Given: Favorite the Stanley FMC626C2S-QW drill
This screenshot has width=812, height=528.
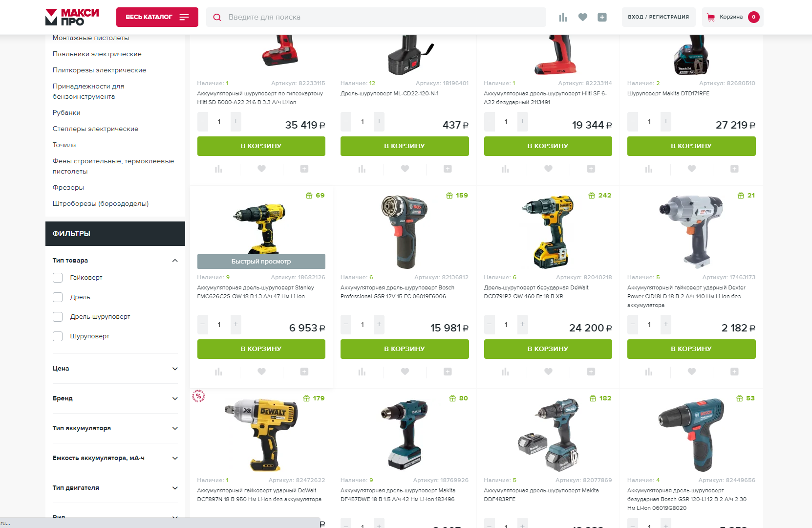Looking at the screenshot, I should point(261,372).
